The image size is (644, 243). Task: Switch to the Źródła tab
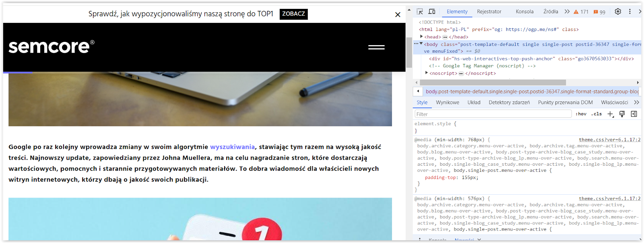click(551, 12)
